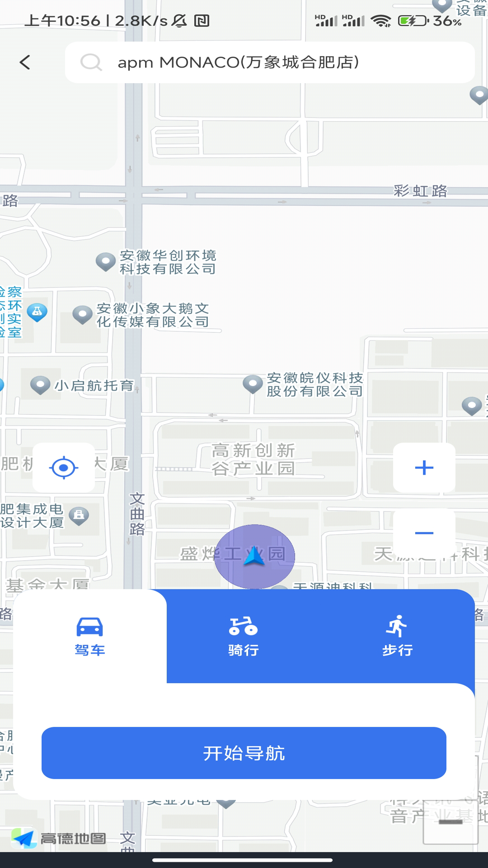The image size is (488, 868).
Task: Switch to the 步行 walking tab
Action: (397, 637)
